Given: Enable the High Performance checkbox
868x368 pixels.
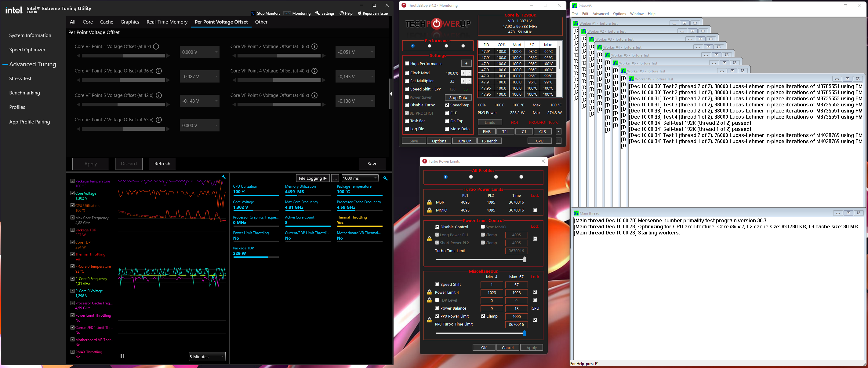Looking at the screenshot, I should tap(407, 64).
